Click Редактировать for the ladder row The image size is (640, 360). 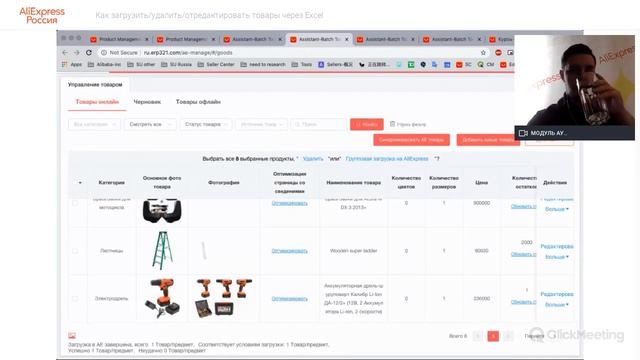(x=557, y=247)
